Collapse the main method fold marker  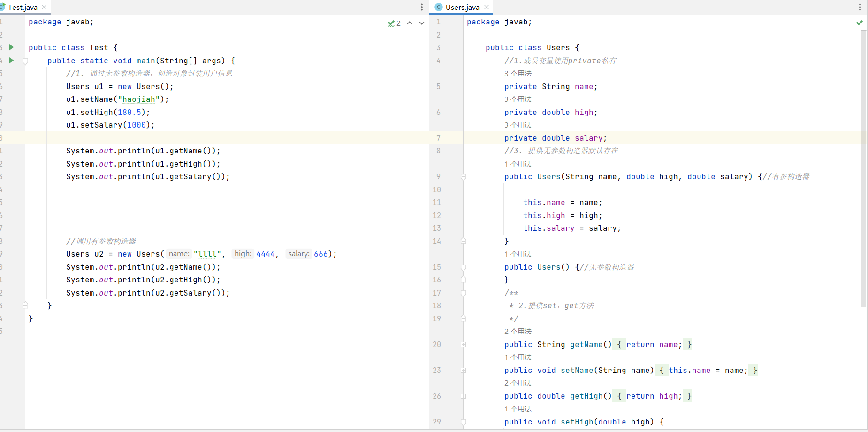(x=25, y=61)
